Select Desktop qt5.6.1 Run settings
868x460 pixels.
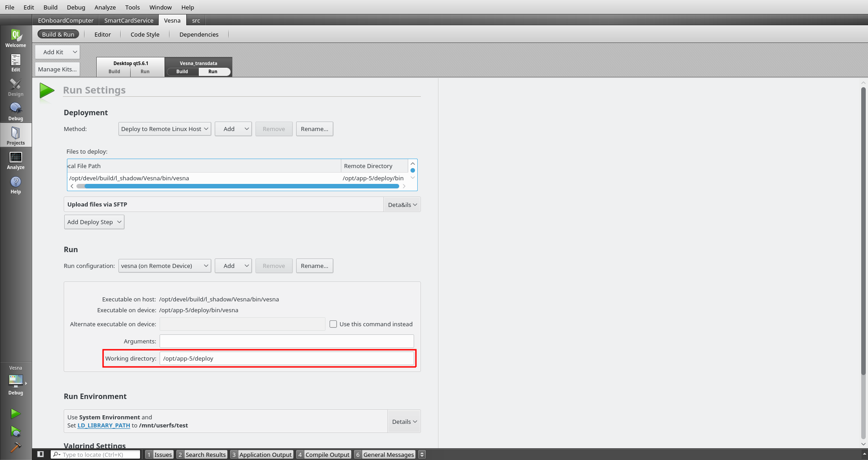click(145, 71)
